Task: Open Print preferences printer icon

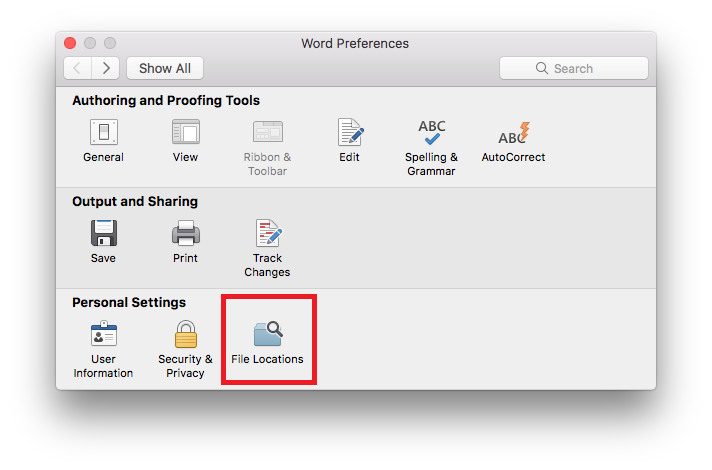Action: point(185,233)
